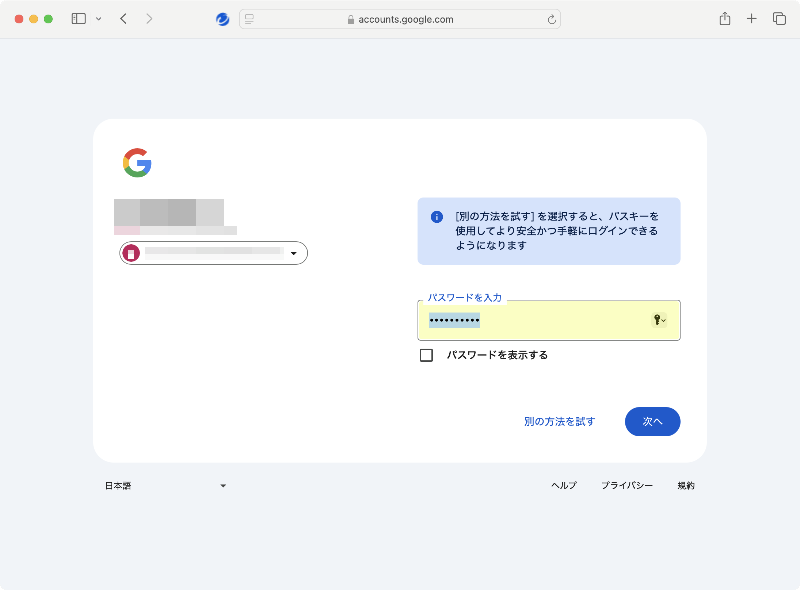Open the account switcher dropdown
Image resolution: width=800 pixels, height=590 pixels.
coord(213,253)
